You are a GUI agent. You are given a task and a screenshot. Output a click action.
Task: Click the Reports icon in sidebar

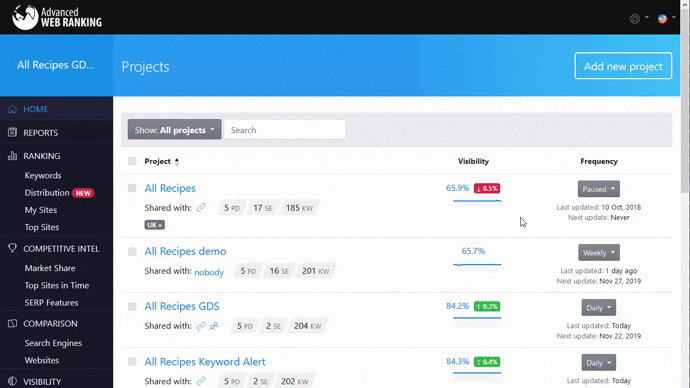pos(12,132)
